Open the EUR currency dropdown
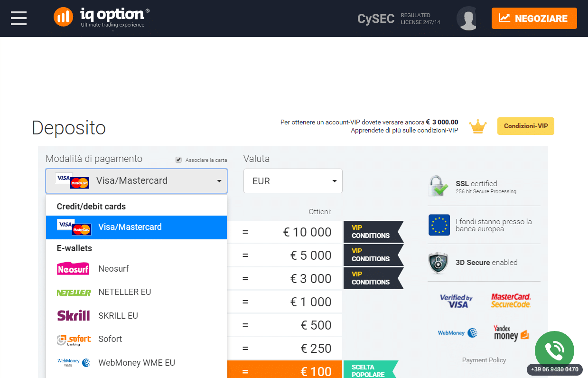 click(x=293, y=181)
